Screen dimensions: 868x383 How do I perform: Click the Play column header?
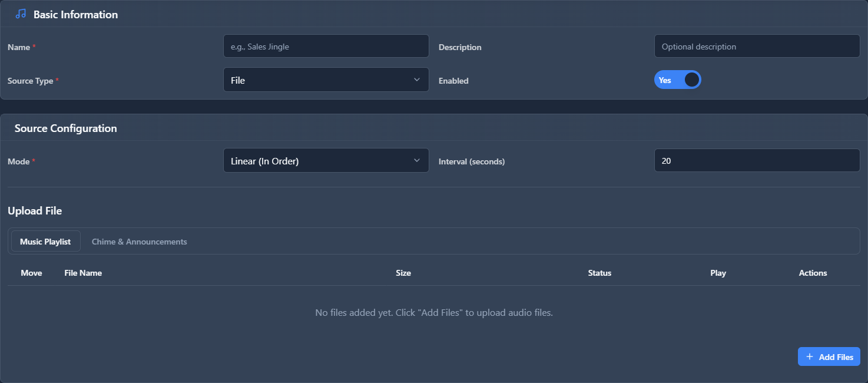718,273
